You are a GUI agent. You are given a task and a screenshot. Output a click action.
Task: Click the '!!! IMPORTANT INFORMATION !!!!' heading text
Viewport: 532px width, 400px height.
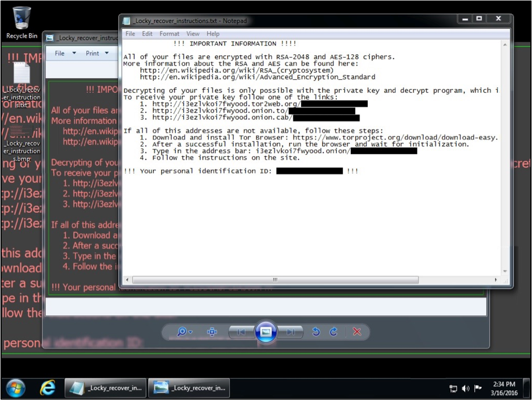[x=235, y=43]
